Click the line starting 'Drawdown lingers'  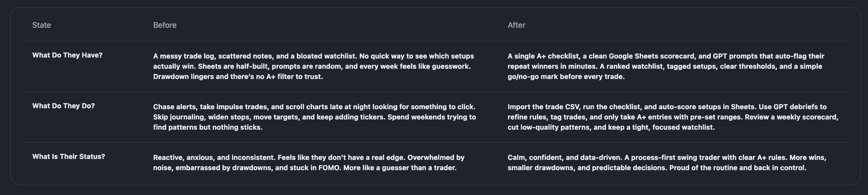pos(238,77)
